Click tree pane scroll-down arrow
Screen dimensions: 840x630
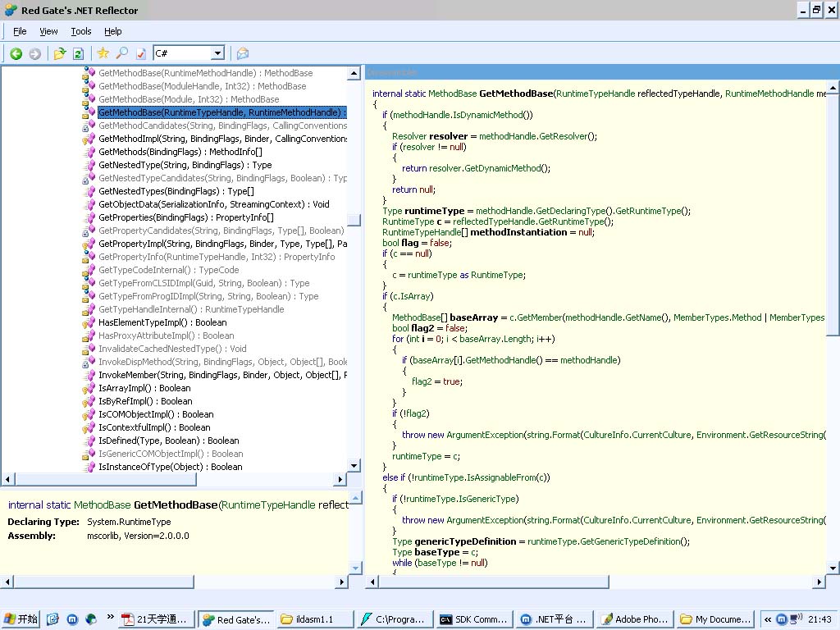(x=354, y=466)
